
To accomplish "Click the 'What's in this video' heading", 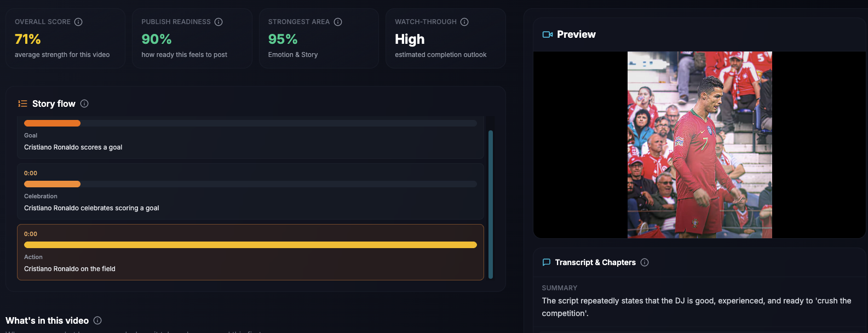I will pyautogui.click(x=47, y=320).
